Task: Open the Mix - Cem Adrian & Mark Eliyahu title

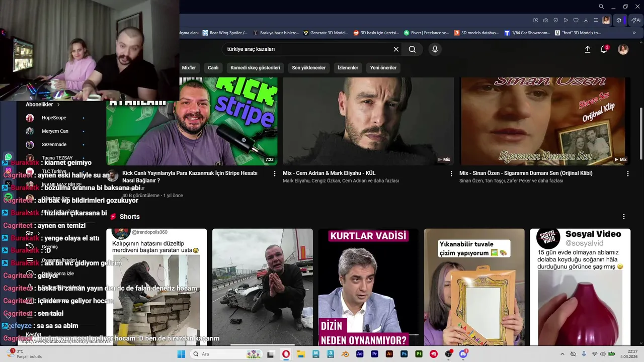Action: (329, 173)
